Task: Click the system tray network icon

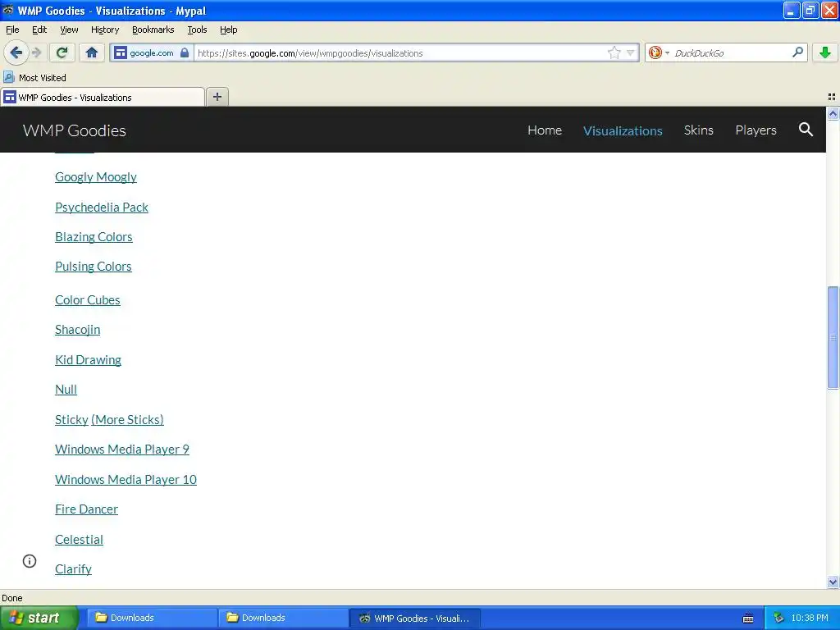Action: pyautogui.click(x=778, y=618)
